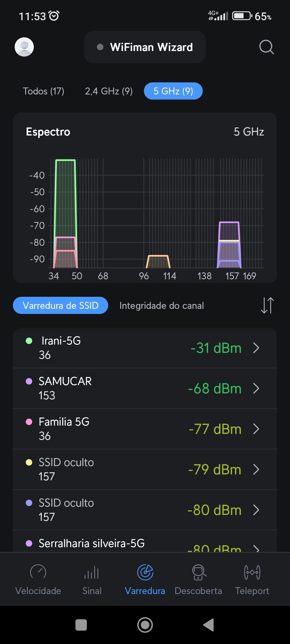The width and height of the screenshot is (290, 644).
Task: Expand SAMUCAR network details chevron
Action: tap(256, 389)
